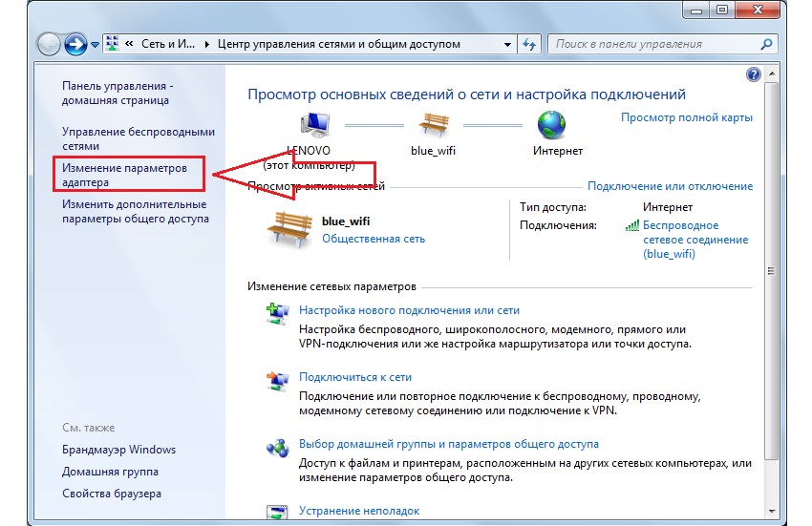The width and height of the screenshot is (812, 526).
Task: Open the recent pages dropdown beside navigation arrows
Action: coord(95,45)
